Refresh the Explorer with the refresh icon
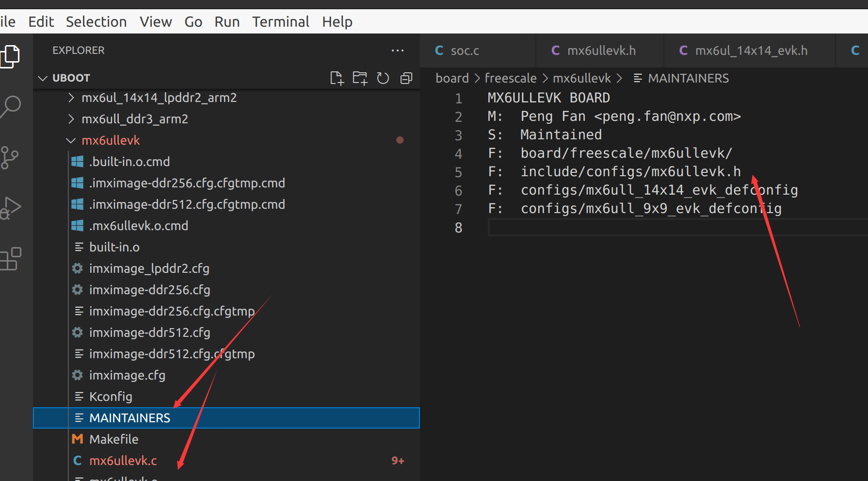Viewport: 868px width, 481px height. pos(383,78)
